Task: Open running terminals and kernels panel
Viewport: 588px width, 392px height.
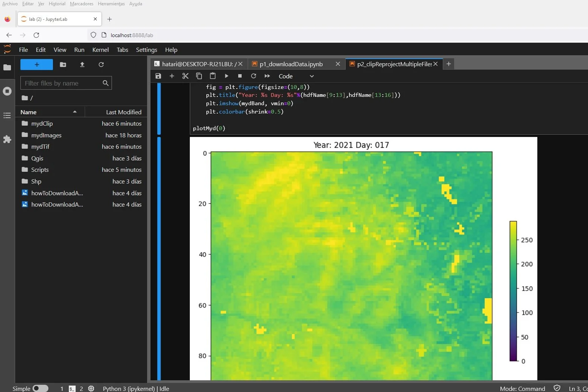Action: click(7, 91)
